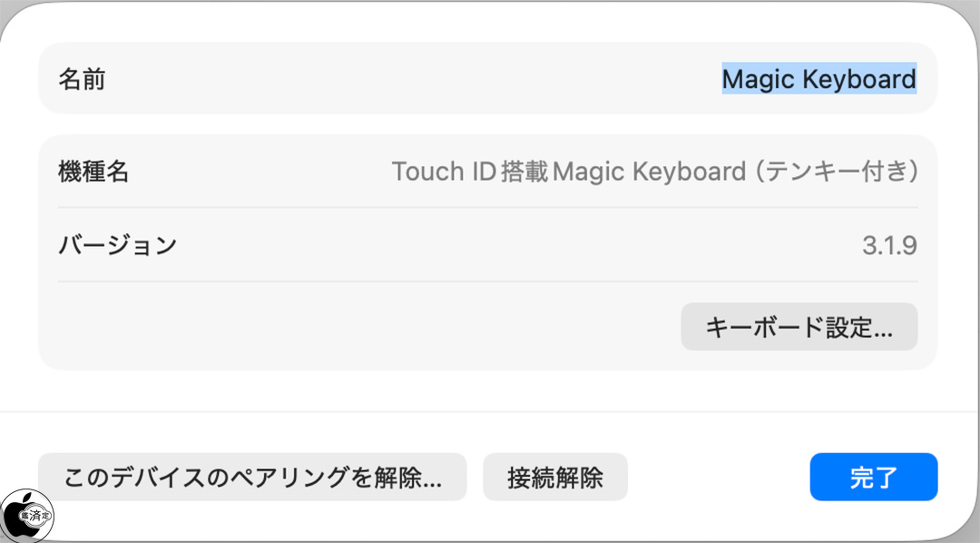
Task: Open キーボード設定... keyboard settings
Action: click(799, 327)
